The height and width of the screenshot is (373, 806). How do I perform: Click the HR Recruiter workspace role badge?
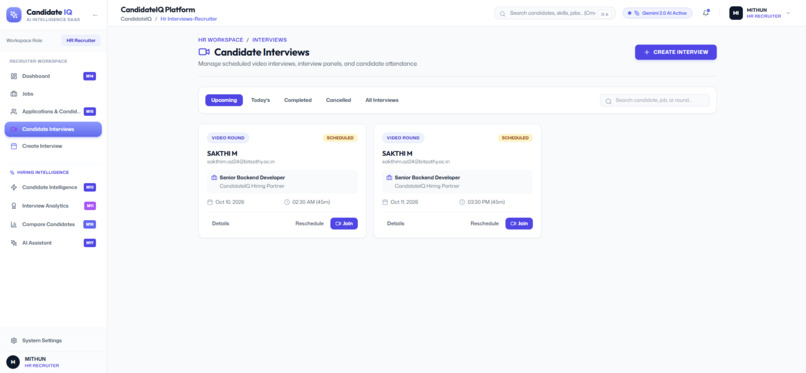click(81, 41)
